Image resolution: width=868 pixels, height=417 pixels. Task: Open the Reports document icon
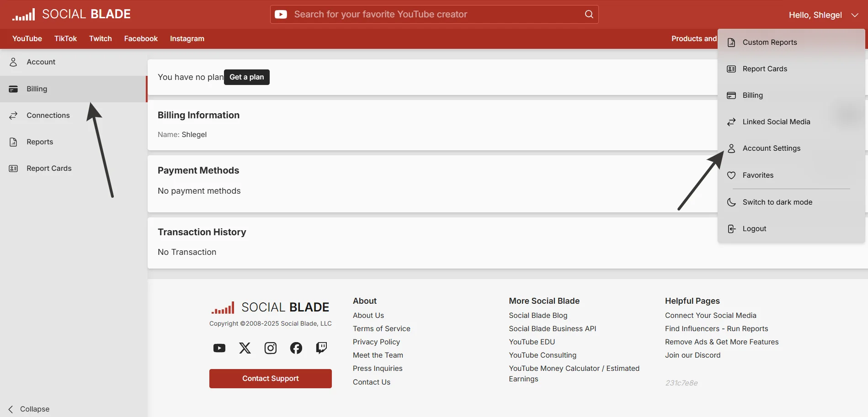tap(13, 142)
